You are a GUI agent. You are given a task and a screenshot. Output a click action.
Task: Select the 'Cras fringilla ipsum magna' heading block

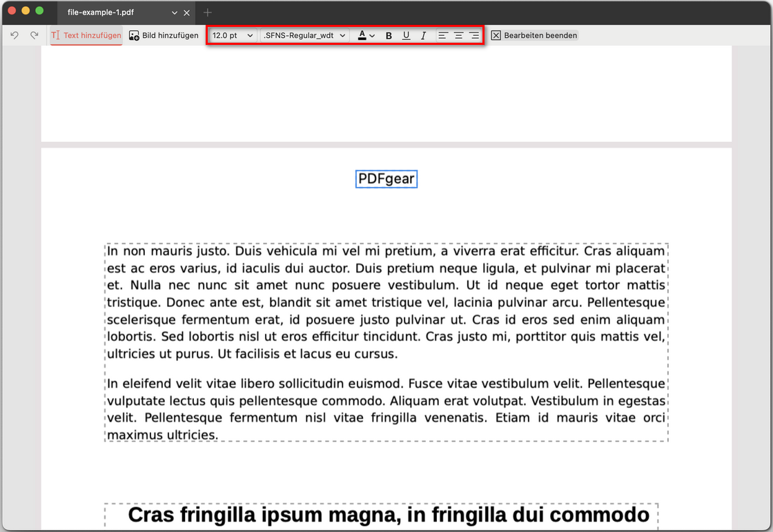pos(388,515)
